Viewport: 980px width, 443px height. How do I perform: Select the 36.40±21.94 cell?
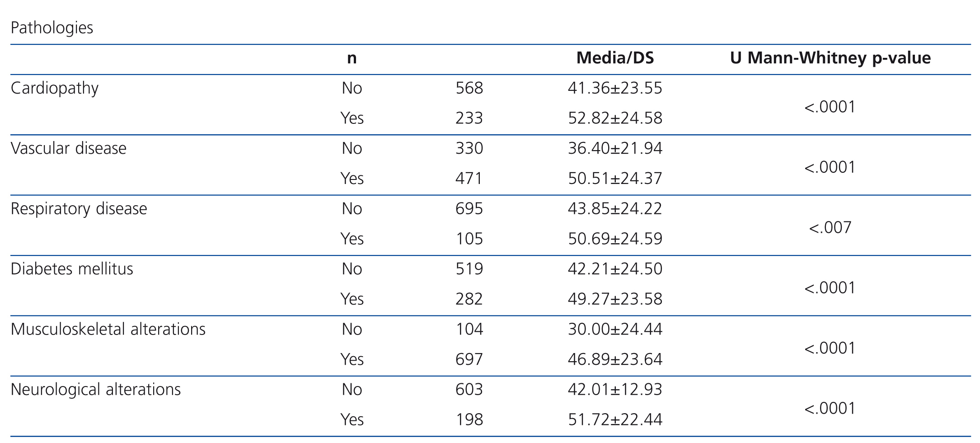pos(615,148)
